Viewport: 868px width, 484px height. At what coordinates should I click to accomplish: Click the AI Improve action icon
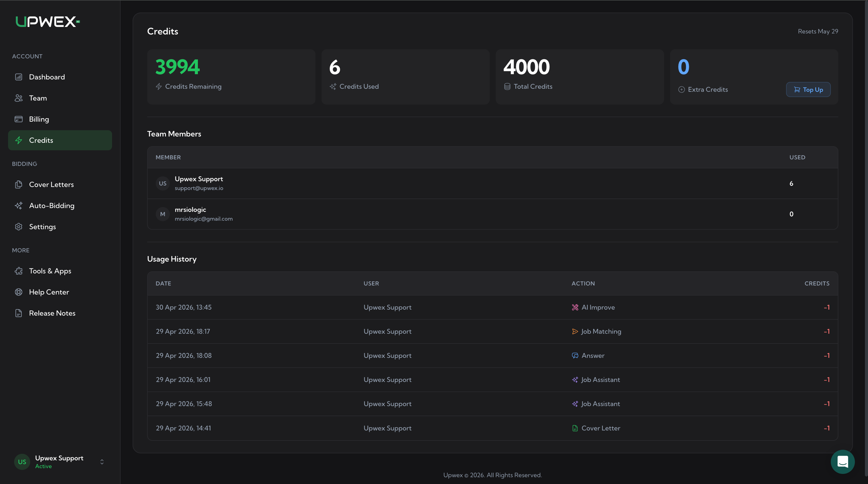click(x=575, y=307)
